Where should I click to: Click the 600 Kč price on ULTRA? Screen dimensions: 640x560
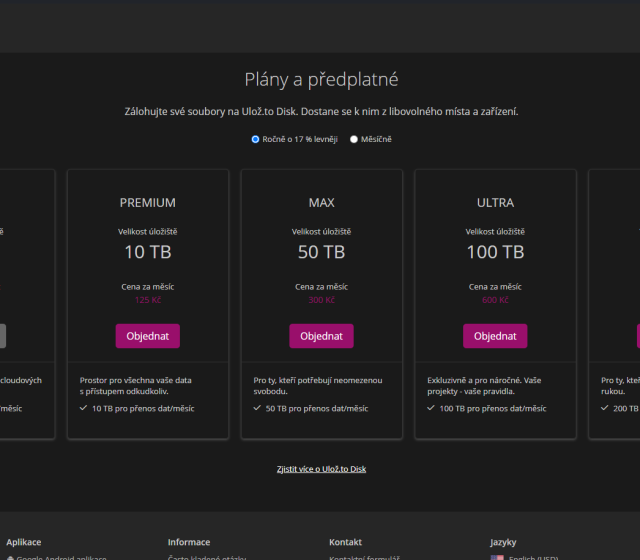point(495,300)
